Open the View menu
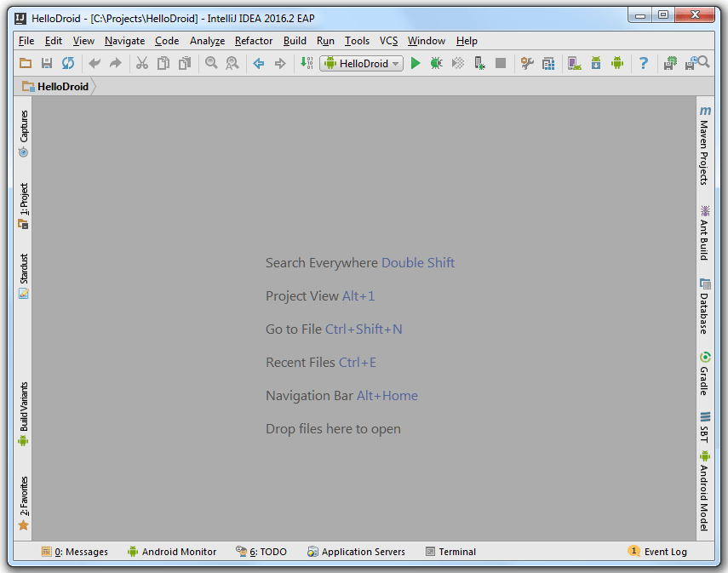The height and width of the screenshot is (573, 728). pos(83,41)
